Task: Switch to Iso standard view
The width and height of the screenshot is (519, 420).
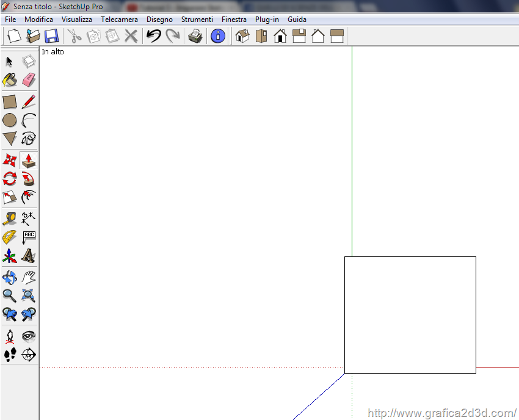Action: [x=242, y=36]
